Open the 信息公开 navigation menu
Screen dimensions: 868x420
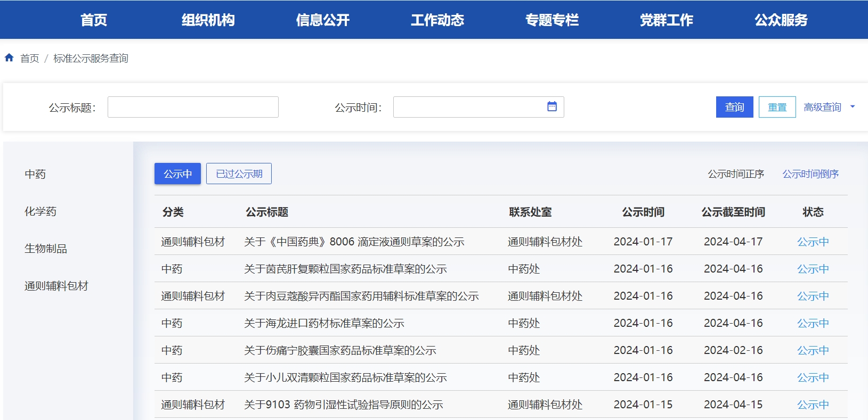click(x=322, y=20)
